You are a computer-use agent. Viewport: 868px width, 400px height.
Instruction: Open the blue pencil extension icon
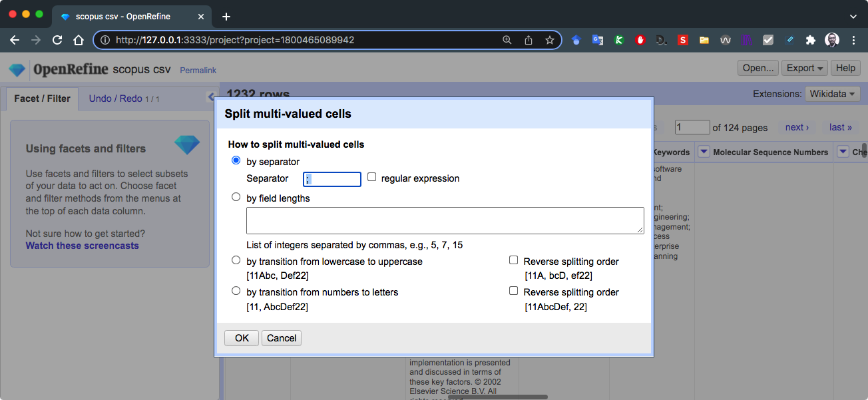pyautogui.click(x=789, y=40)
